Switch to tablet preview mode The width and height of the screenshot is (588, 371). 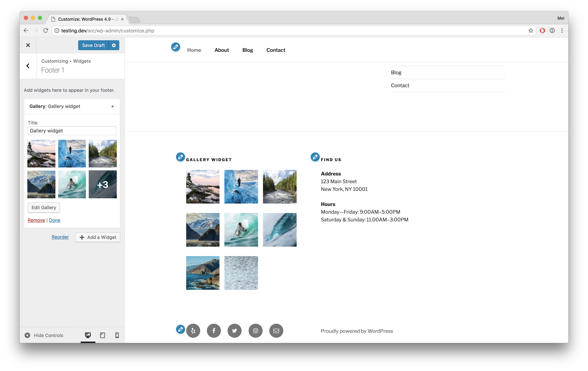(103, 335)
